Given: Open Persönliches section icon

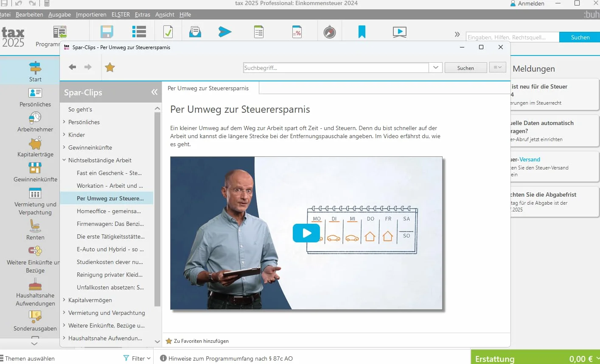Looking at the screenshot, I should 35,93.
